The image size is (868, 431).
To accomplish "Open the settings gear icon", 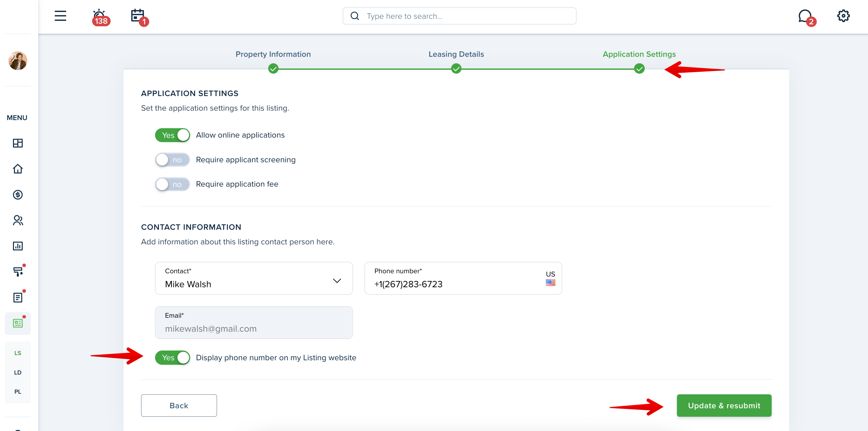I will tap(843, 16).
